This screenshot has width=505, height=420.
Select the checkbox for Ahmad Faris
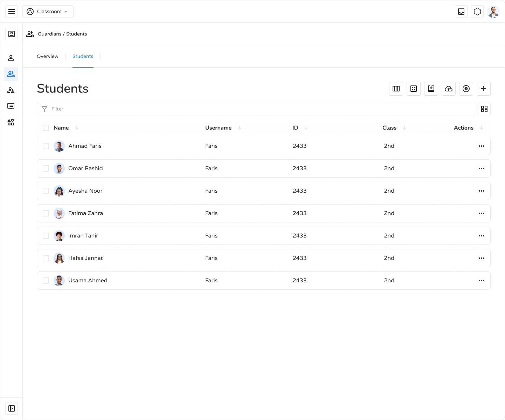coord(46,146)
